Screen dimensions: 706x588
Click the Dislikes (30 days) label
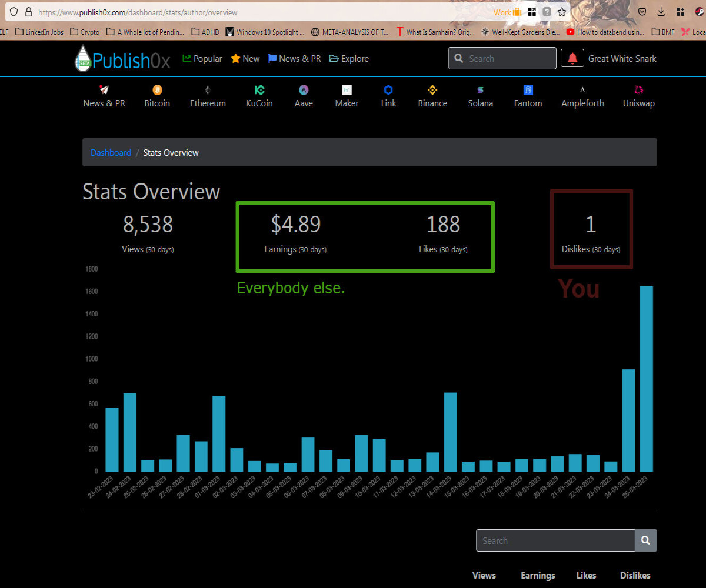pos(591,249)
